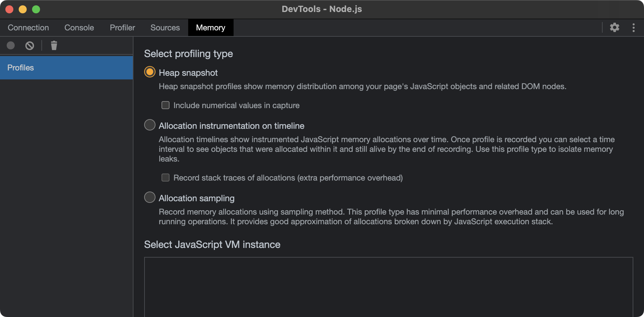
Task: Go to the Profiler tab
Action: click(x=122, y=28)
